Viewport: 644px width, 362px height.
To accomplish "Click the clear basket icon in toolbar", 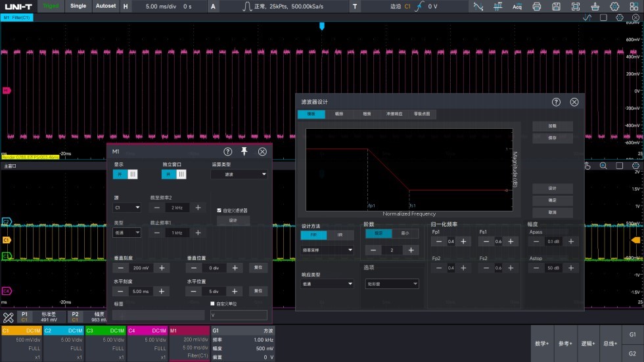I will 596,7.
